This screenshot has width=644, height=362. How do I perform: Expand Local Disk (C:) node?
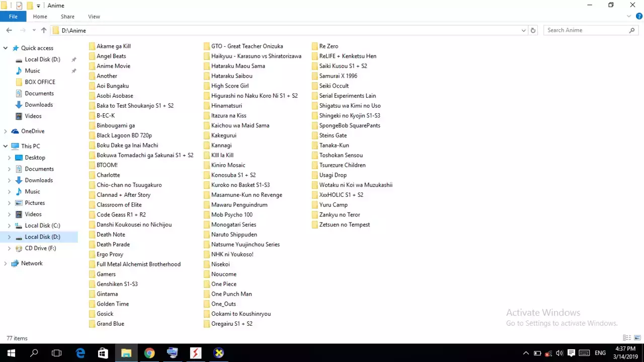click(9, 226)
